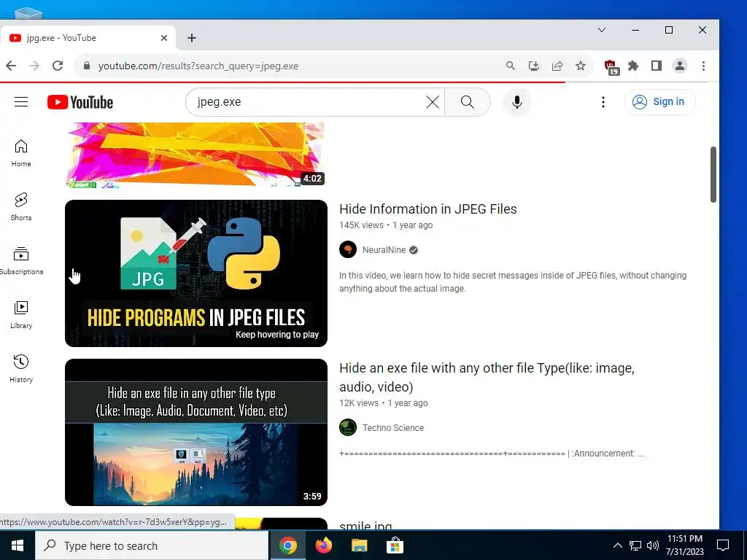This screenshot has width=747, height=560.
Task: Open a new tab with plus button
Action: point(192,38)
